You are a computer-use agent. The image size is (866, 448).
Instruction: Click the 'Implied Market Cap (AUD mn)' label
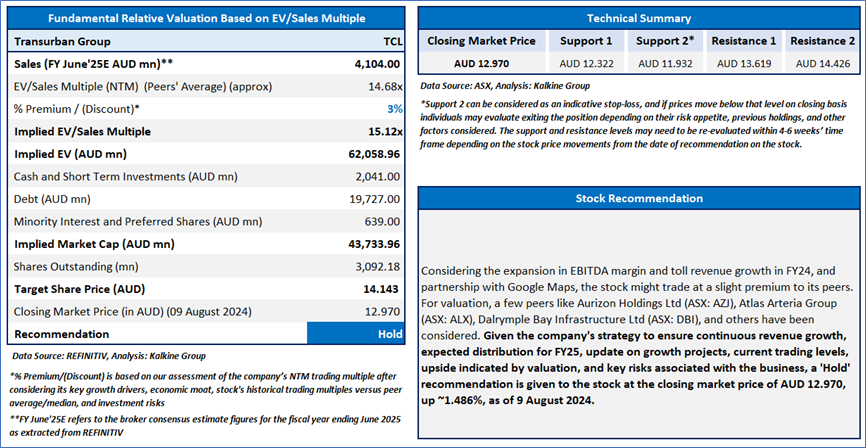coord(94,244)
